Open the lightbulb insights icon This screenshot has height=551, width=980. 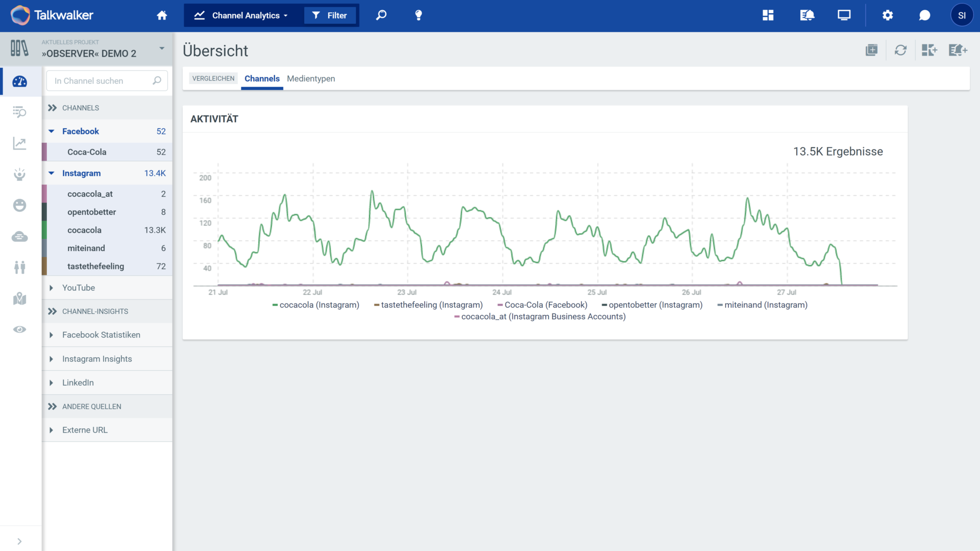tap(419, 15)
